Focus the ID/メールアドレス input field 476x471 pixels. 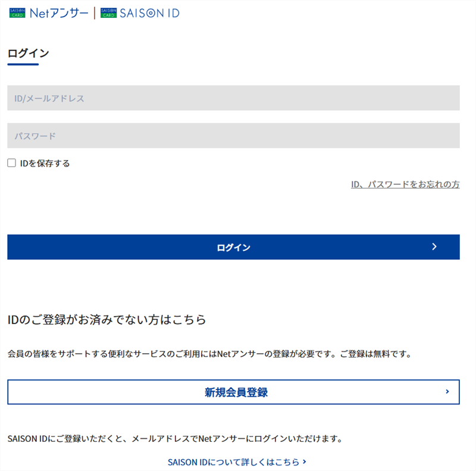pos(233,98)
